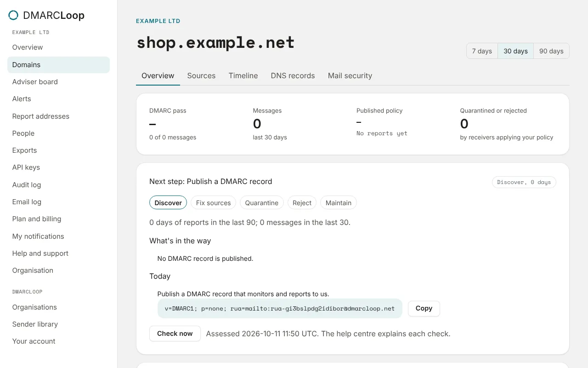Image resolution: width=588 pixels, height=368 pixels.
Task: Go to Your account
Action: [x=58, y=341]
